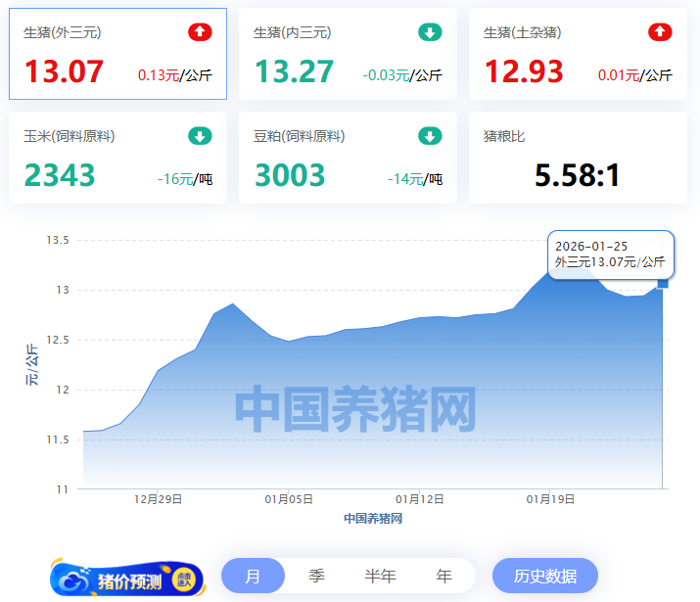Click green down arrow on 生猪(内三元) card
Screen dimensions: 700x602
click(430, 32)
